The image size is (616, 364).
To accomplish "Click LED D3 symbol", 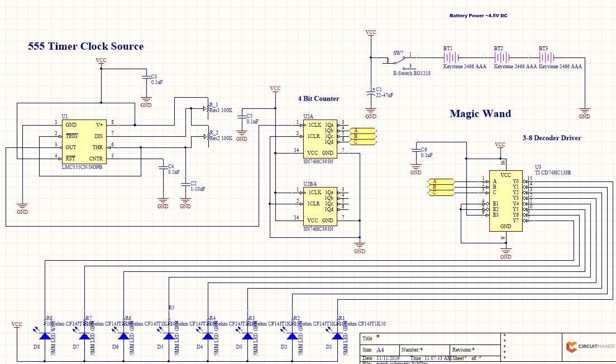I will tap(247, 336).
